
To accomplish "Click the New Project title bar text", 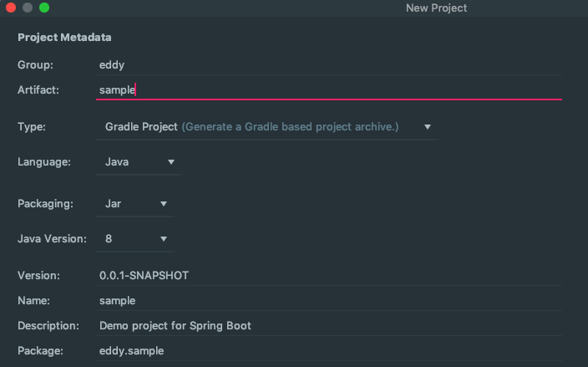I will (436, 8).
